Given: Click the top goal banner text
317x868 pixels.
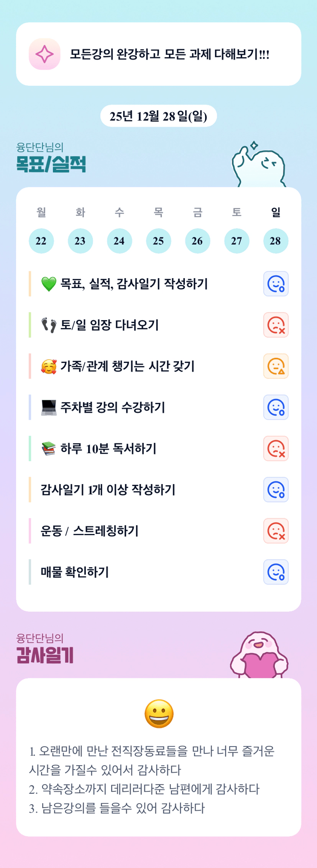Looking at the screenshot, I should click(169, 54).
